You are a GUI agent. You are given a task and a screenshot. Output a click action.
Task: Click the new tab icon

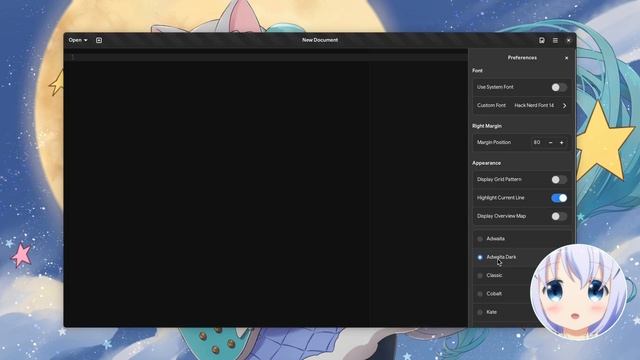pos(99,40)
